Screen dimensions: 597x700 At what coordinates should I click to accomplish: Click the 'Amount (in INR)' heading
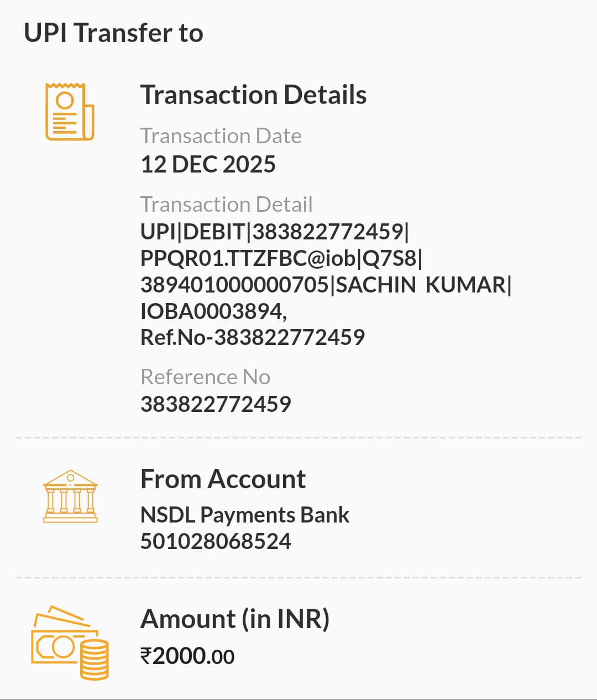click(x=235, y=619)
